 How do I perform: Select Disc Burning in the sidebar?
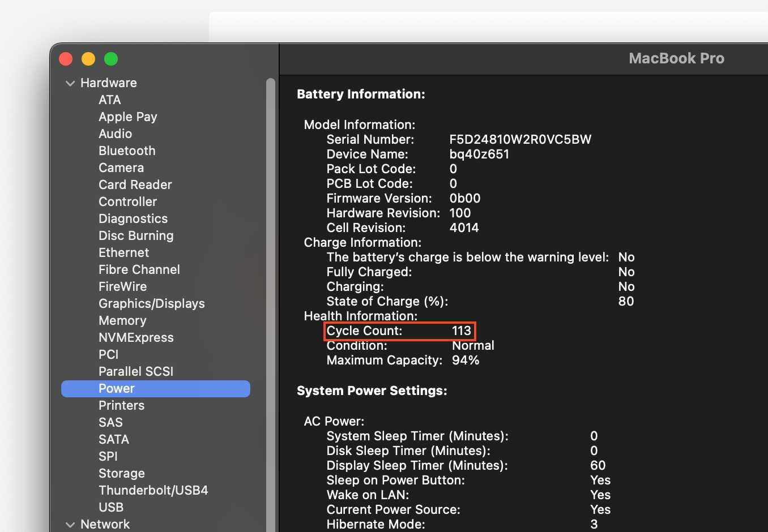(136, 236)
